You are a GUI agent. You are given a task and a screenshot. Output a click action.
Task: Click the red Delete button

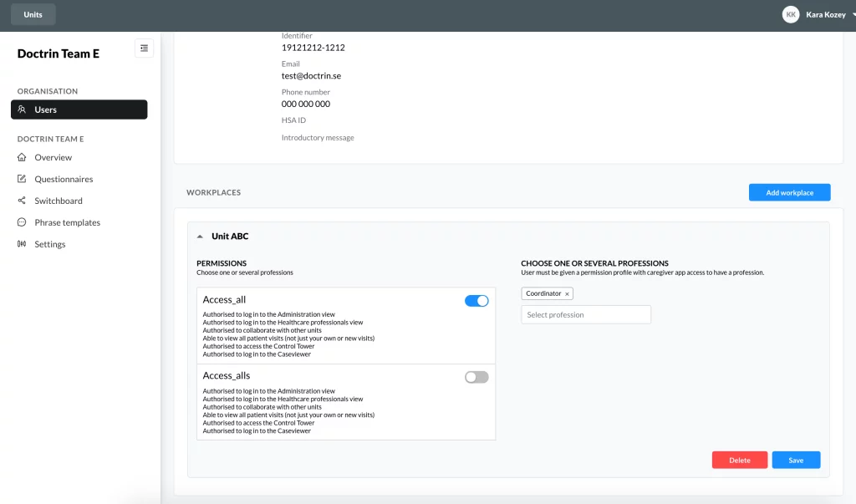click(740, 460)
